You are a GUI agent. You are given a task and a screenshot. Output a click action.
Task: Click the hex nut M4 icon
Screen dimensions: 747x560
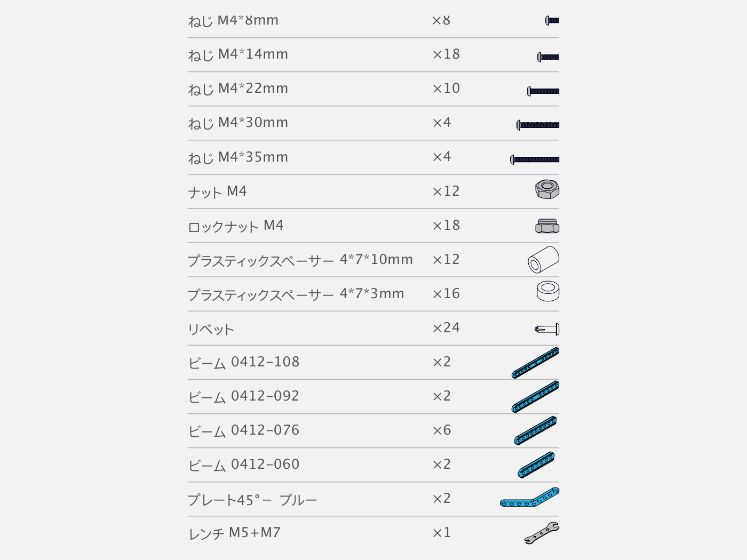tap(547, 189)
